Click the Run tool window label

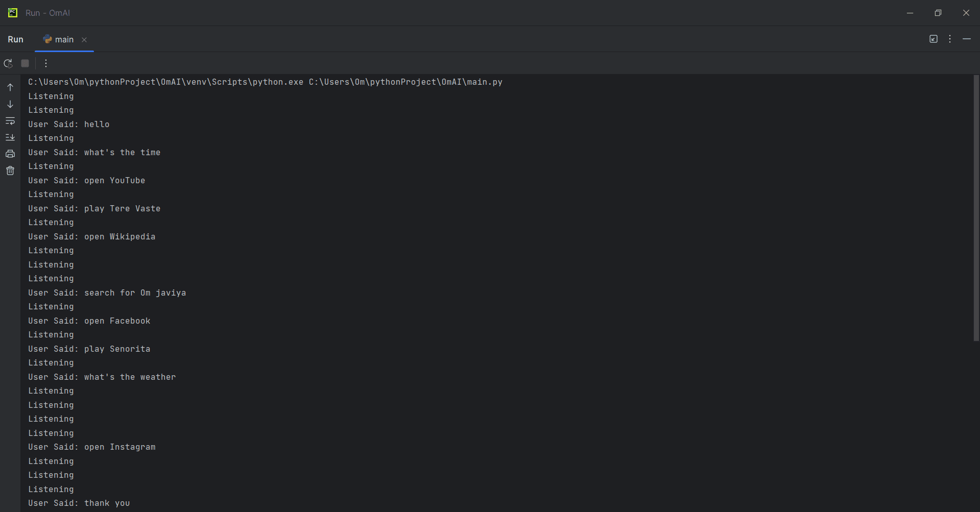15,39
